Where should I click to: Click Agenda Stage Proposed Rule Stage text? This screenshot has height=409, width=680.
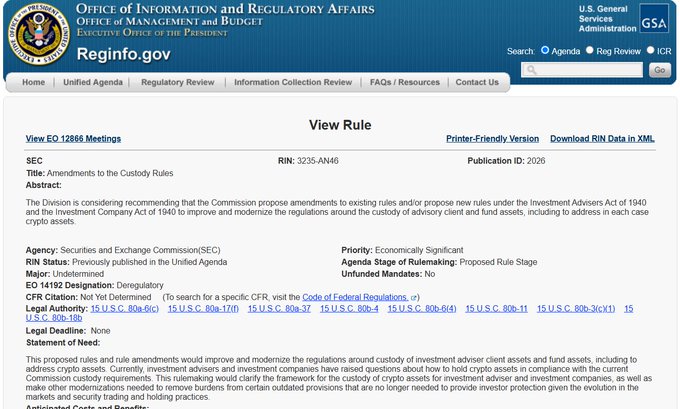(439, 262)
